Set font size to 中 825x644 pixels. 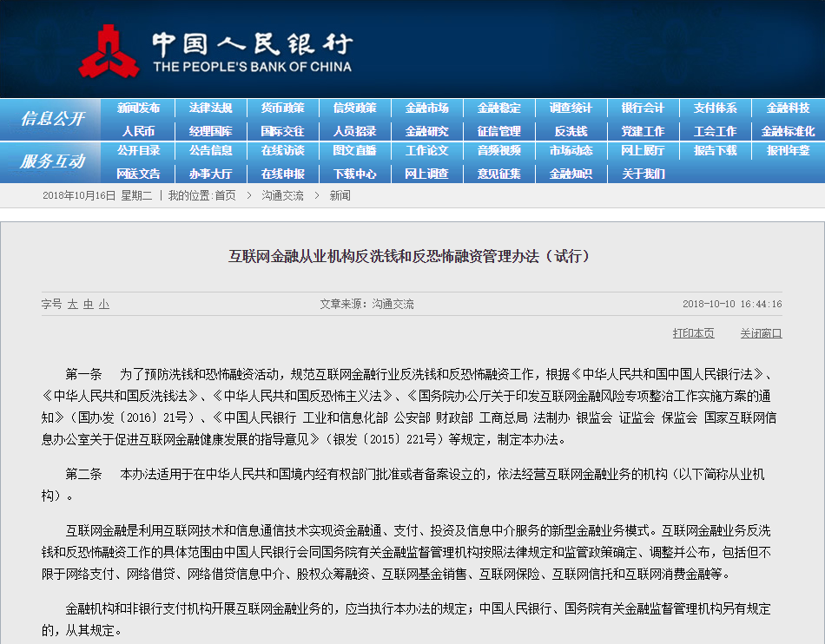(89, 304)
